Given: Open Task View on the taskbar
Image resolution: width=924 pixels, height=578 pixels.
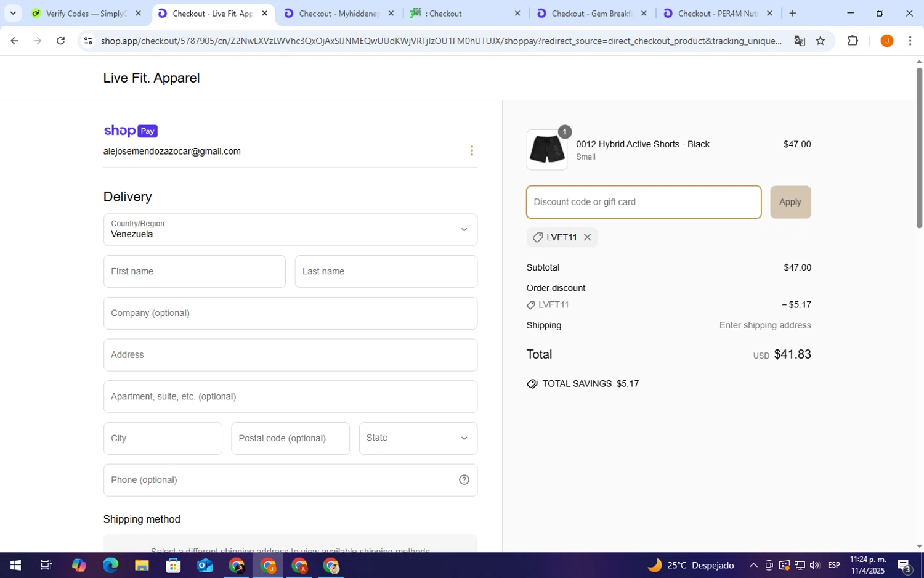Looking at the screenshot, I should pos(46,565).
